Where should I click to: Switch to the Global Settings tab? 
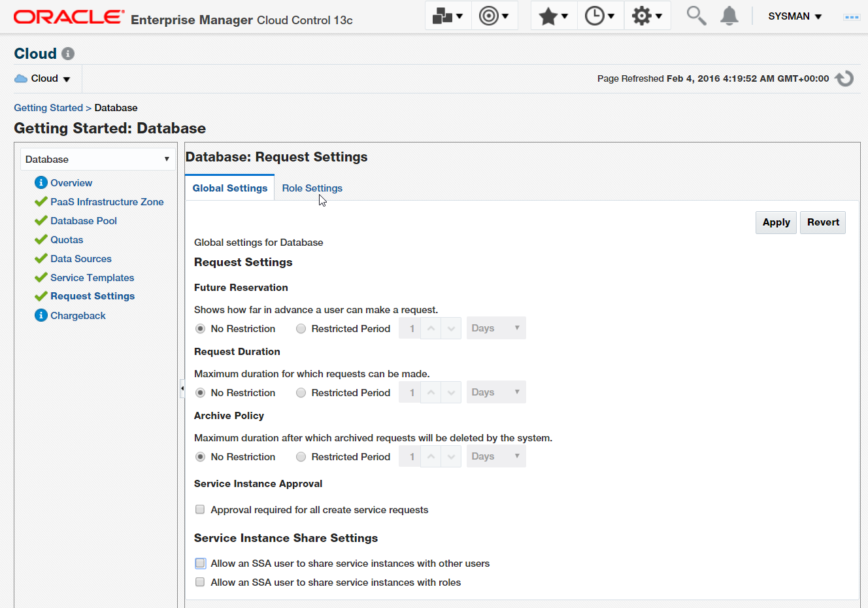(230, 188)
